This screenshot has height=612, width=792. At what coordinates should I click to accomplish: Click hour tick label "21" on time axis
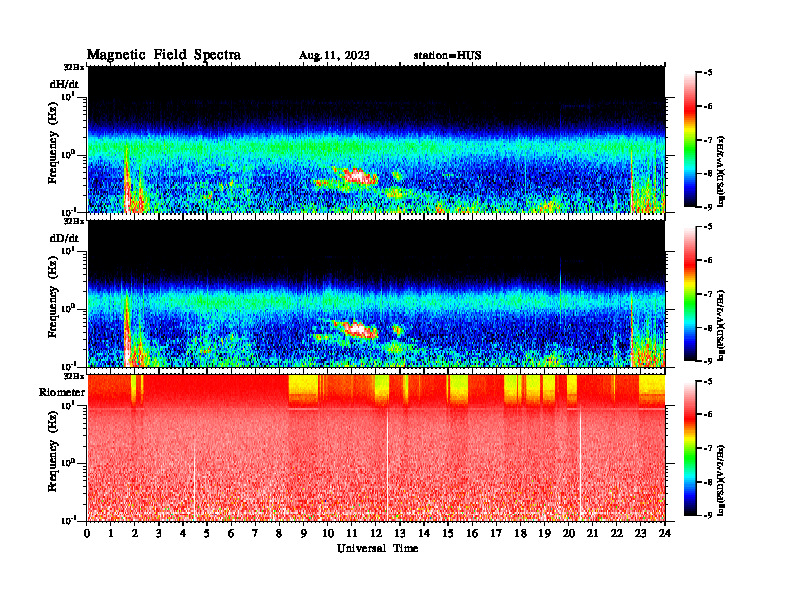[x=592, y=534]
